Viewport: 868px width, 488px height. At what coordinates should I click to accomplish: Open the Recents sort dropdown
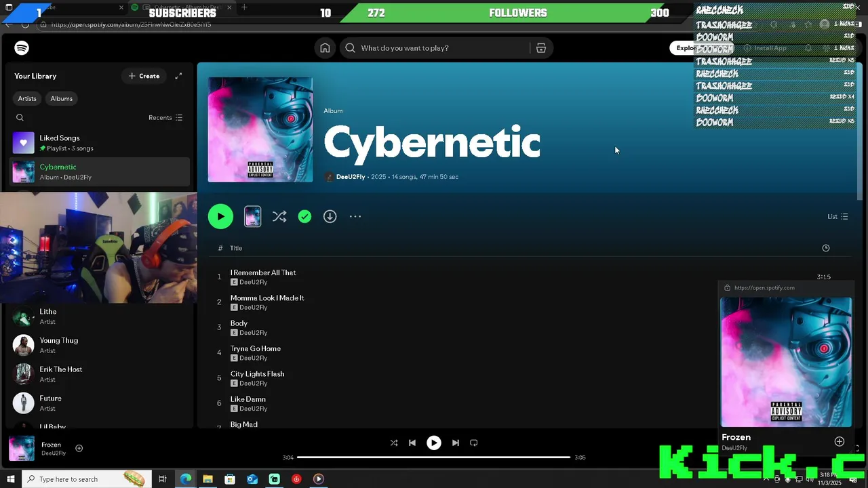[x=165, y=117]
